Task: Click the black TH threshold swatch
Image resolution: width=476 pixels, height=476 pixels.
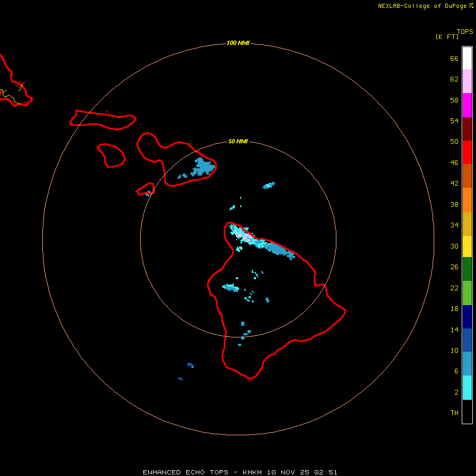Action: point(467,411)
